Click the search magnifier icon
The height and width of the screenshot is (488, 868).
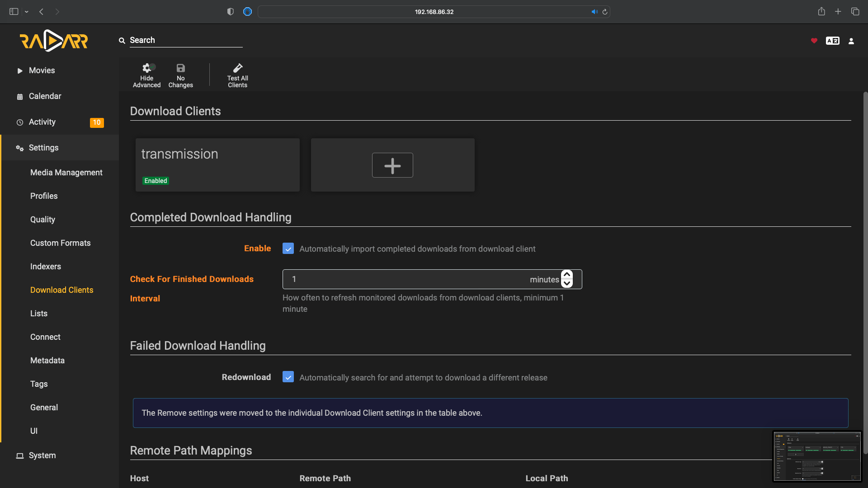[122, 41]
